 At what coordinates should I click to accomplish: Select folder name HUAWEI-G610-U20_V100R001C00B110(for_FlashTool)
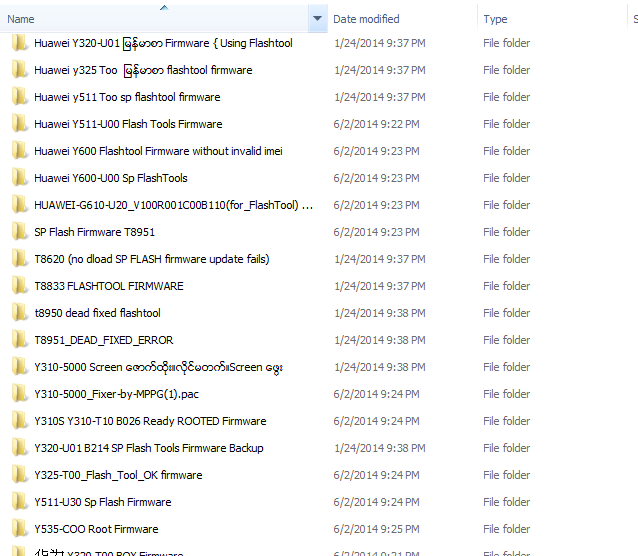[173, 205]
